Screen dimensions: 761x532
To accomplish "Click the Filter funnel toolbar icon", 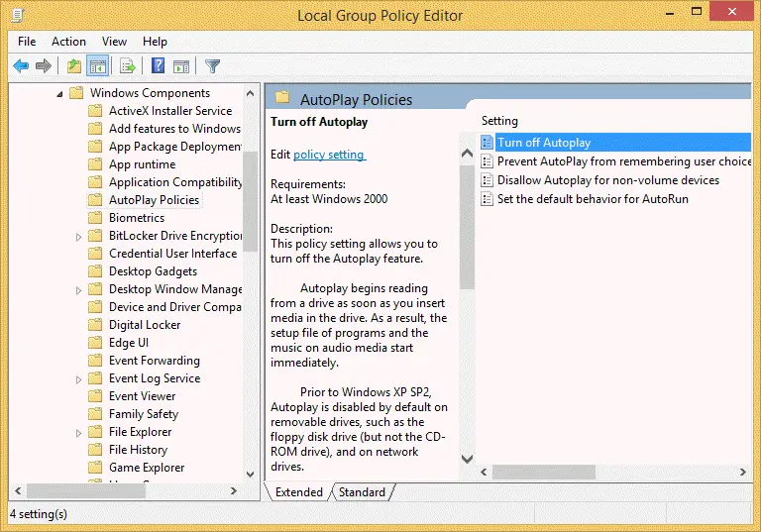I will tap(213, 65).
